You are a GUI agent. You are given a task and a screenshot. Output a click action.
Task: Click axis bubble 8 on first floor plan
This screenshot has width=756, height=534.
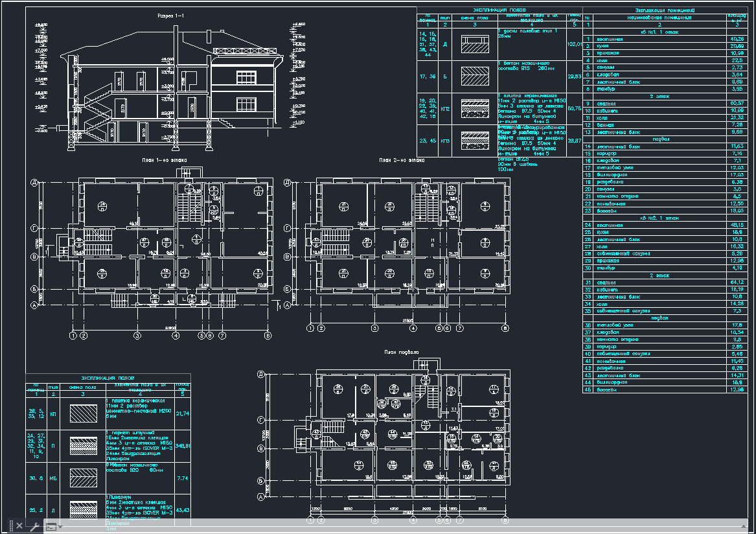(268, 335)
